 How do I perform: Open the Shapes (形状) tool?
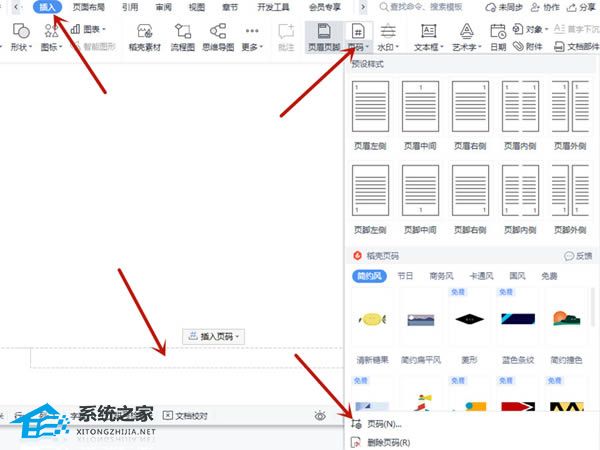(21, 37)
